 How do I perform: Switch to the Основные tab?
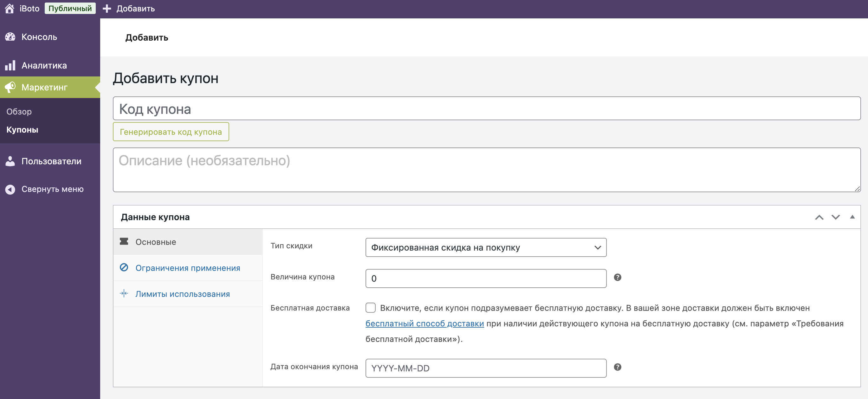point(188,242)
